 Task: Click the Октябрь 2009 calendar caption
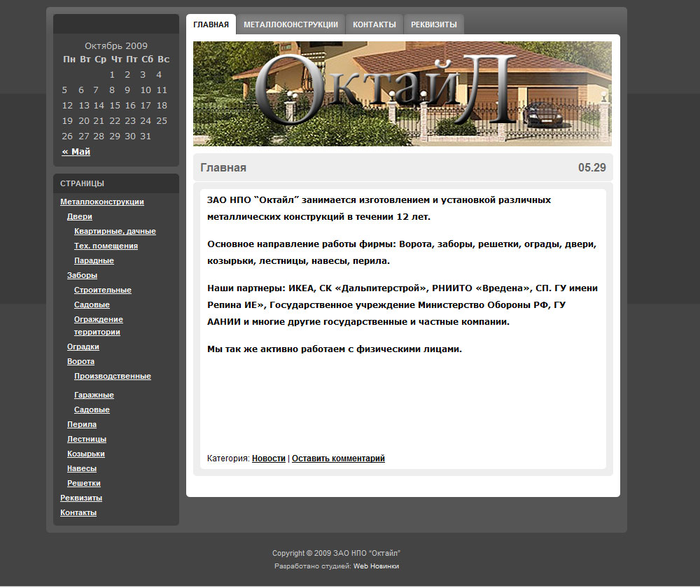coord(116,46)
